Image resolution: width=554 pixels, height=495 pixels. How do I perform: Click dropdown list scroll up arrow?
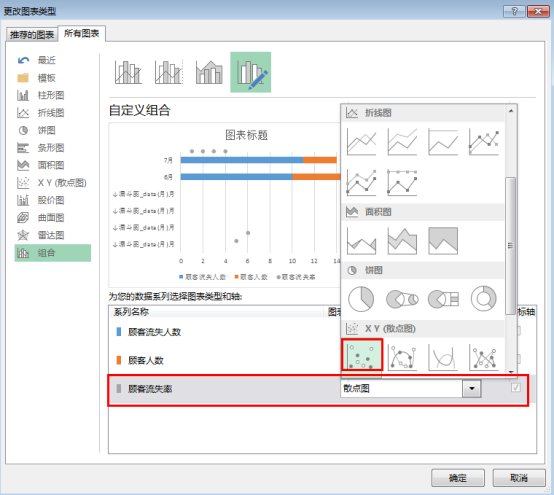[511, 111]
